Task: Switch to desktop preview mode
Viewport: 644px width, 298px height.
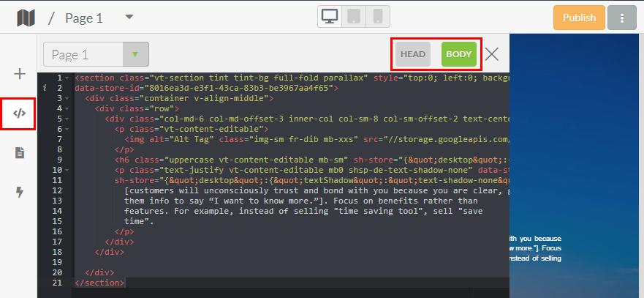Action: [x=330, y=17]
